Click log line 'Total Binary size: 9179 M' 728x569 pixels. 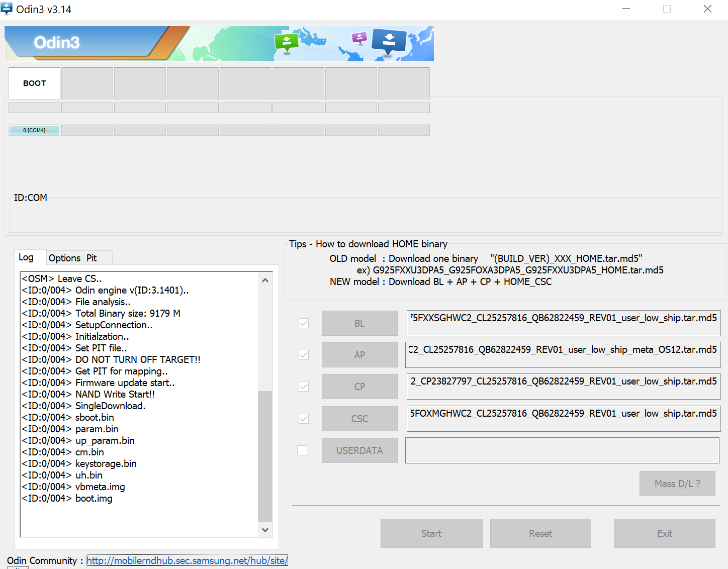101,313
